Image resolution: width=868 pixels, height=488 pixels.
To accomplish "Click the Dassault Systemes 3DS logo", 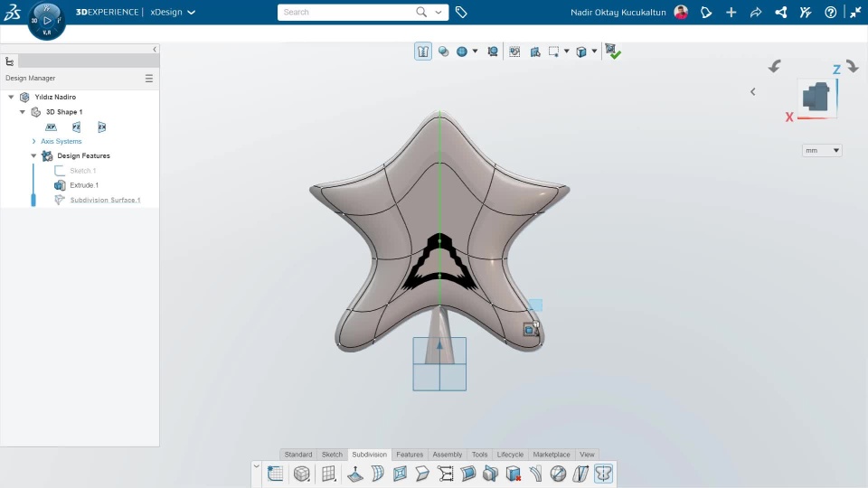I will pos(12,12).
